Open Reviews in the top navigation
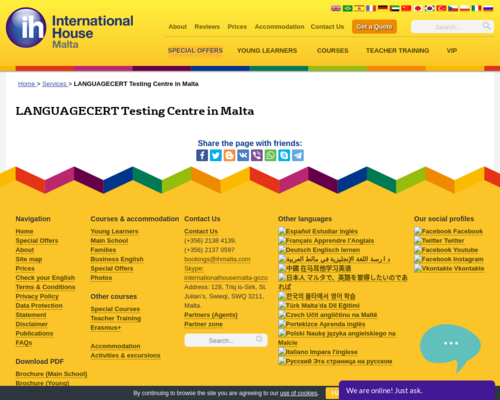 coord(207,27)
